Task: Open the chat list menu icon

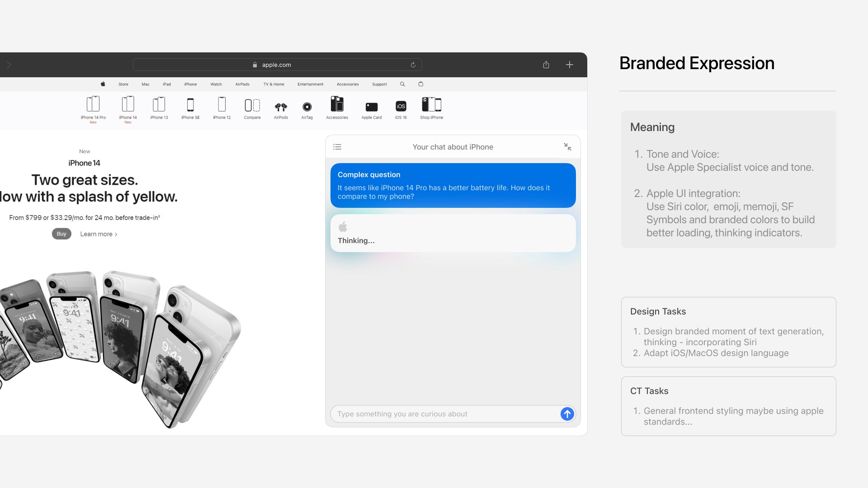Action: pyautogui.click(x=337, y=147)
